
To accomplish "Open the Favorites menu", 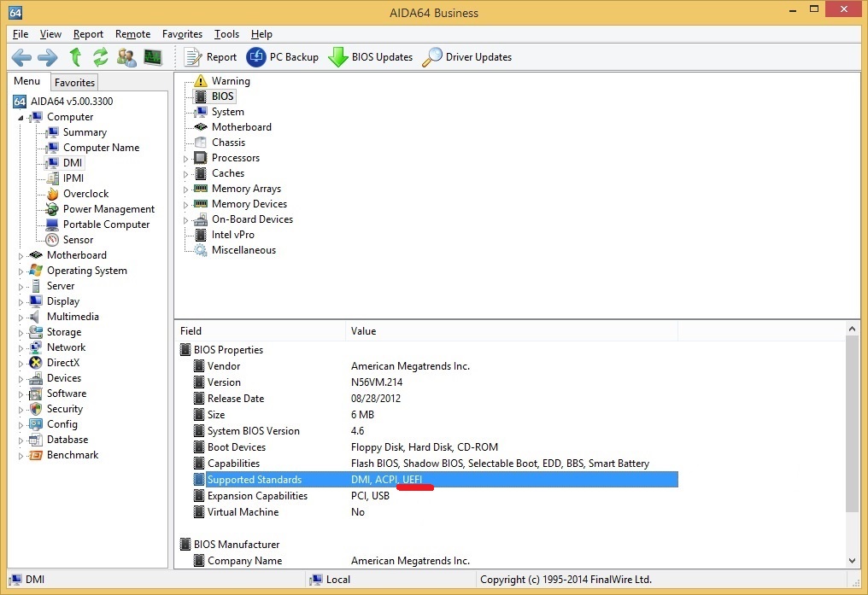I will pos(182,34).
